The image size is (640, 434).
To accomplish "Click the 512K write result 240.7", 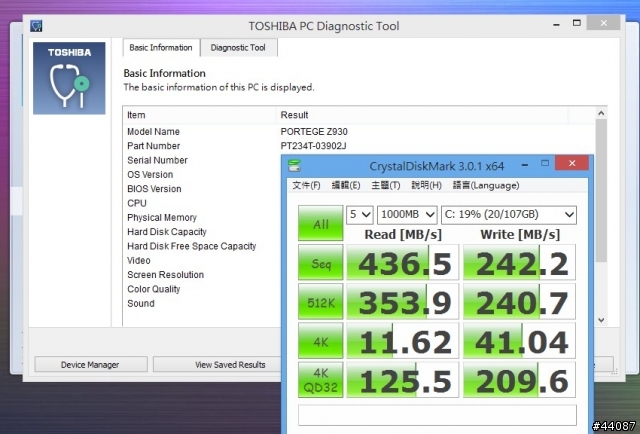I will point(519,301).
